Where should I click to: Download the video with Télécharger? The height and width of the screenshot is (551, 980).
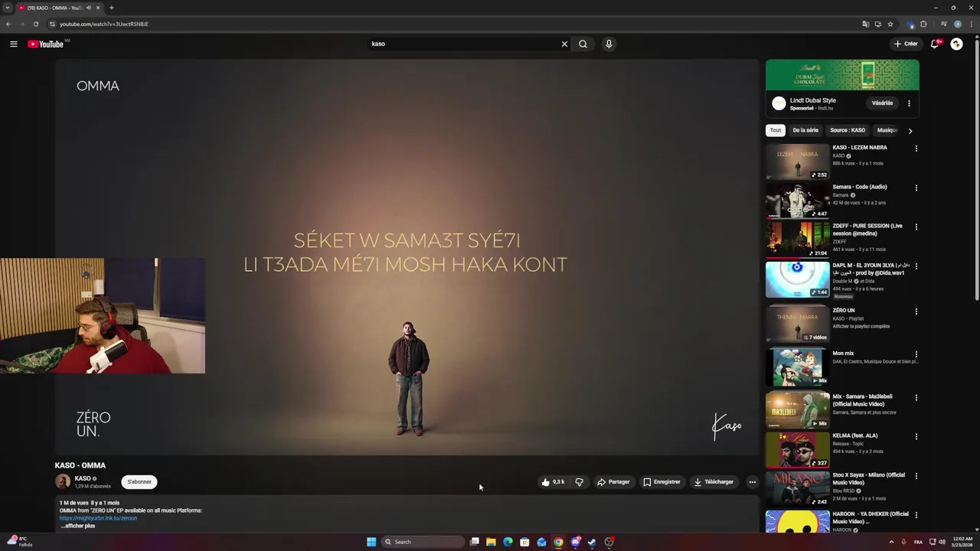point(714,482)
